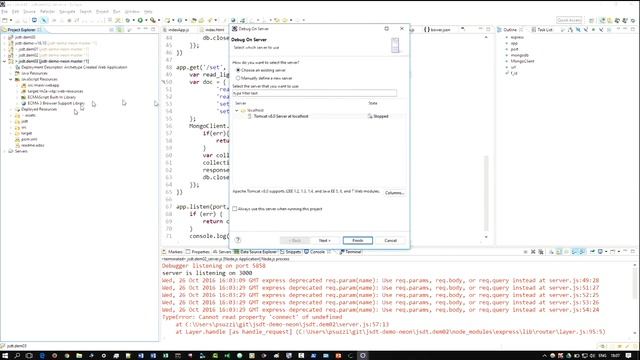This screenshot has width=640, height=360.
Task: Select the index.html editor tab
Action: [212, 30]
